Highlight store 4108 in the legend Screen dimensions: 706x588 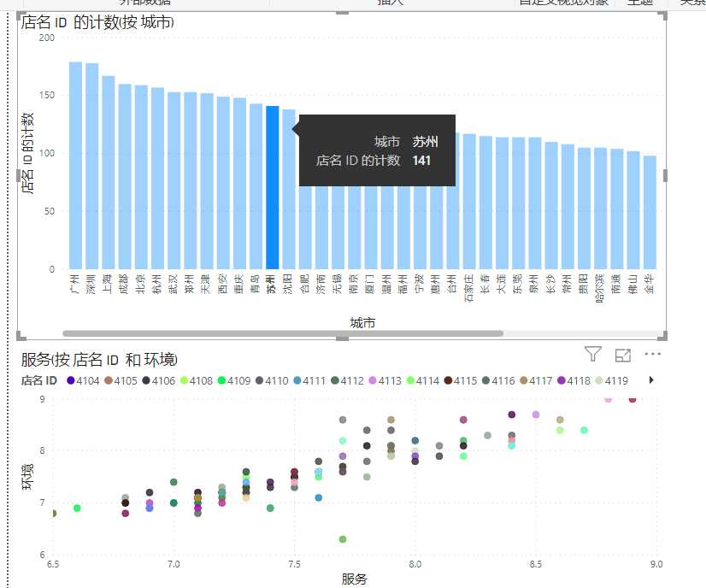[x=197, y=380]
